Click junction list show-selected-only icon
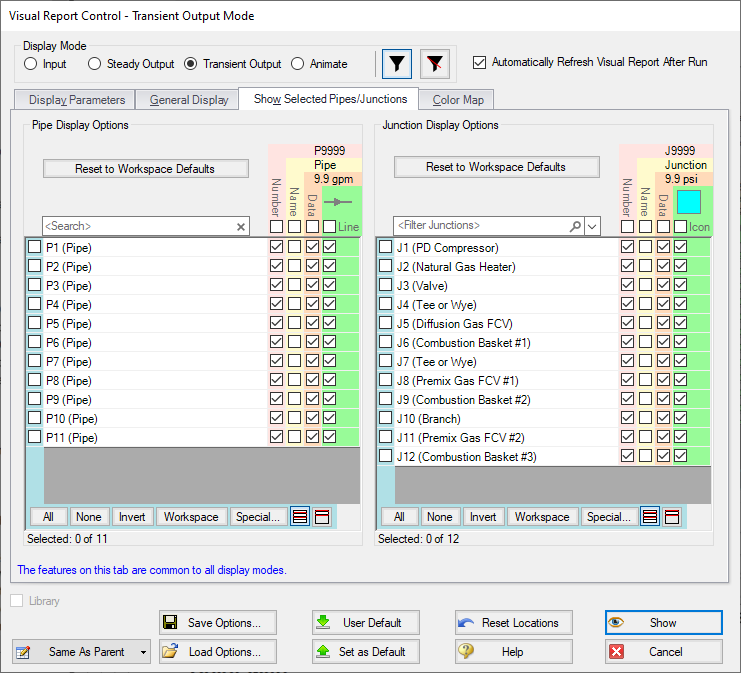The image size is (741, 673). pos(672,517)
